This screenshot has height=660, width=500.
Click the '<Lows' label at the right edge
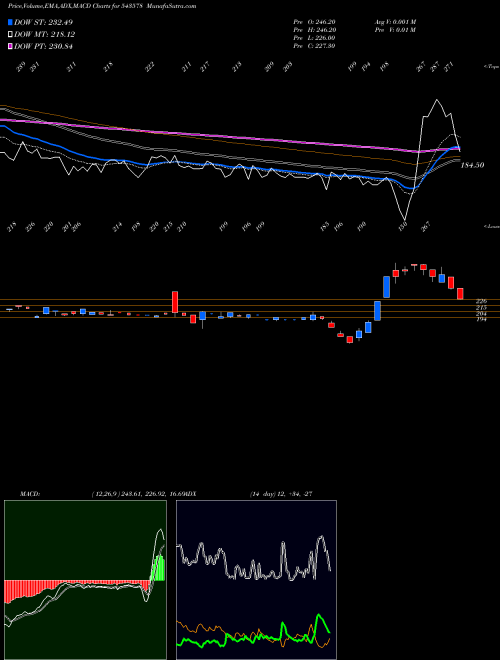click(492, 226)
